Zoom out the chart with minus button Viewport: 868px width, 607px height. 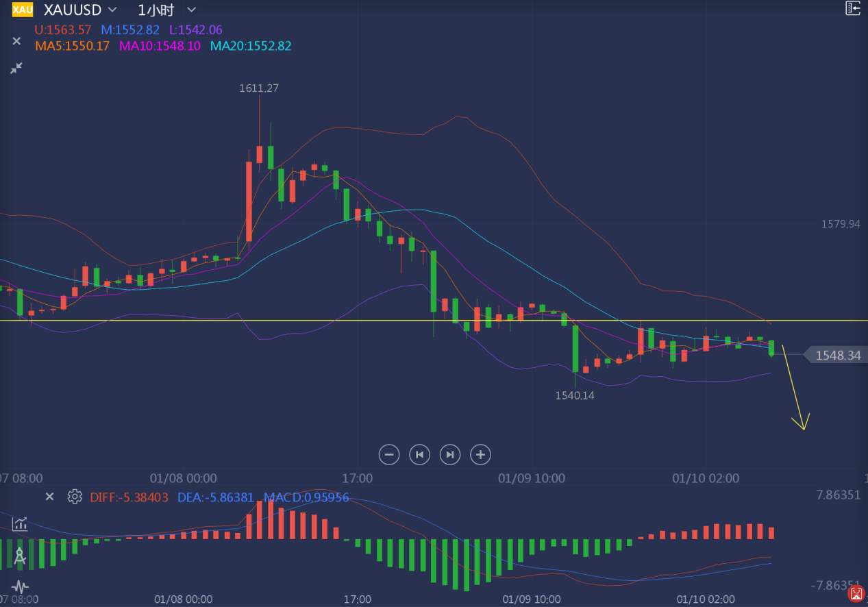coord(389,454)
